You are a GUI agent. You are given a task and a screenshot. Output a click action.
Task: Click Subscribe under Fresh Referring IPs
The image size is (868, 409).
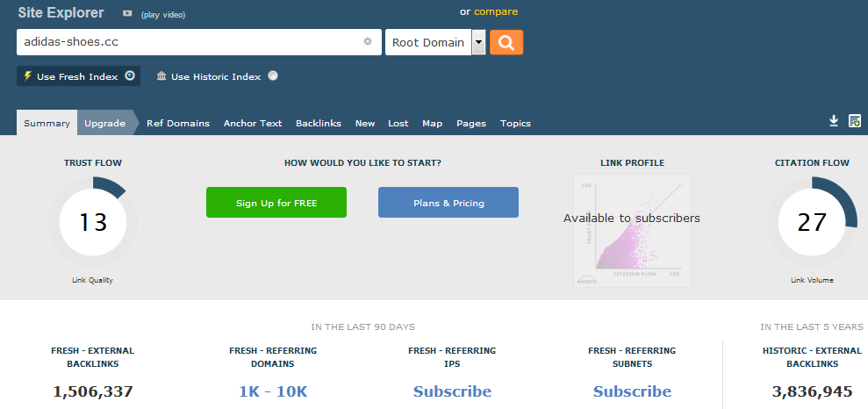coord(452,391)
